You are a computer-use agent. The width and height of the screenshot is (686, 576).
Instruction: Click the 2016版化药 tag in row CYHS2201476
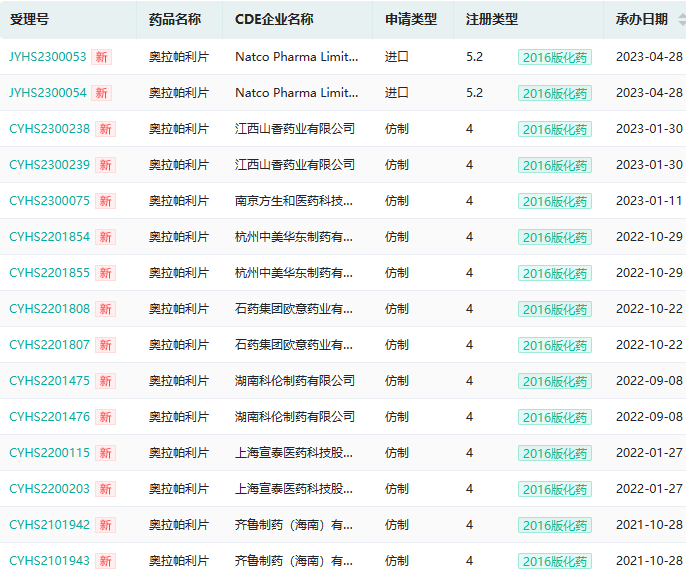[x=555, y=417]
